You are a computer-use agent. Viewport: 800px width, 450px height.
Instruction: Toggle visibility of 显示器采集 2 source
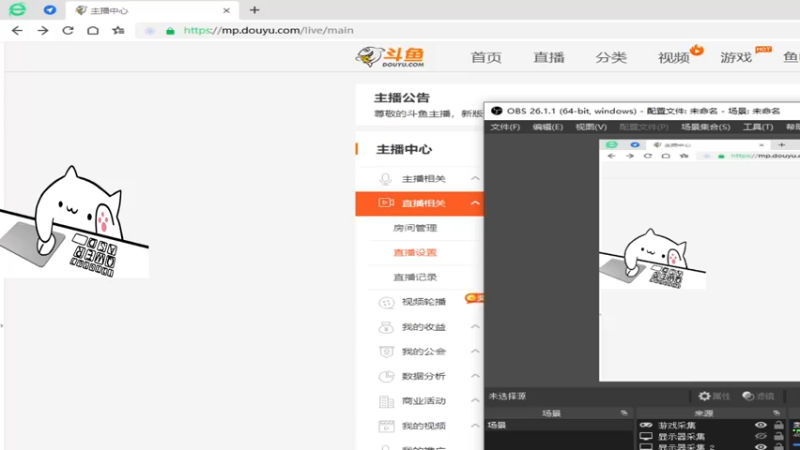(x=760, y=446)
